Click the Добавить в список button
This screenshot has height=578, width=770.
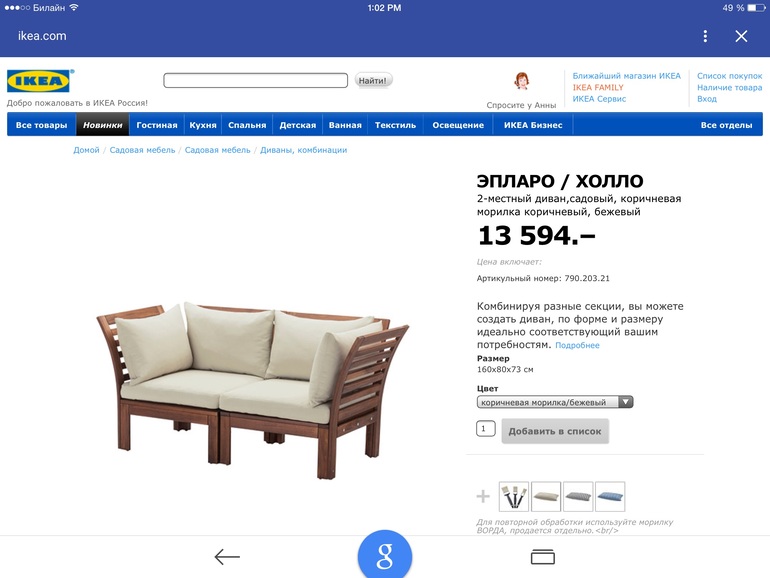tap(555, 431)
